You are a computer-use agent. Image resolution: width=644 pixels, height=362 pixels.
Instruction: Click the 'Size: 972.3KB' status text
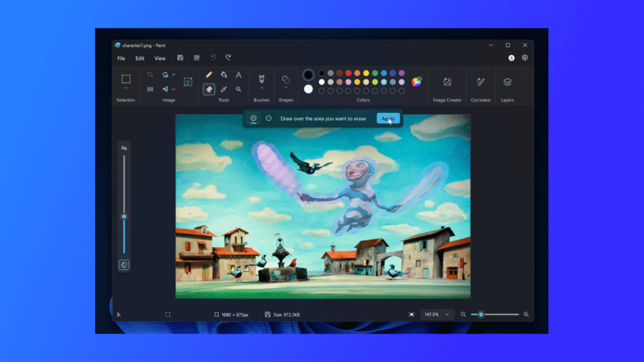pos(287,314)
